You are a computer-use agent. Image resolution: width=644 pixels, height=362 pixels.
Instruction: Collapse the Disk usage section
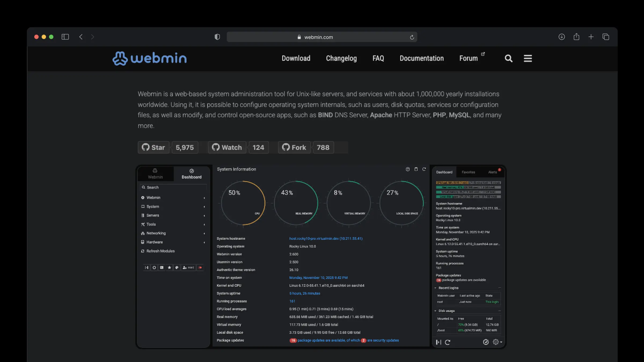[x=468, y=311]
